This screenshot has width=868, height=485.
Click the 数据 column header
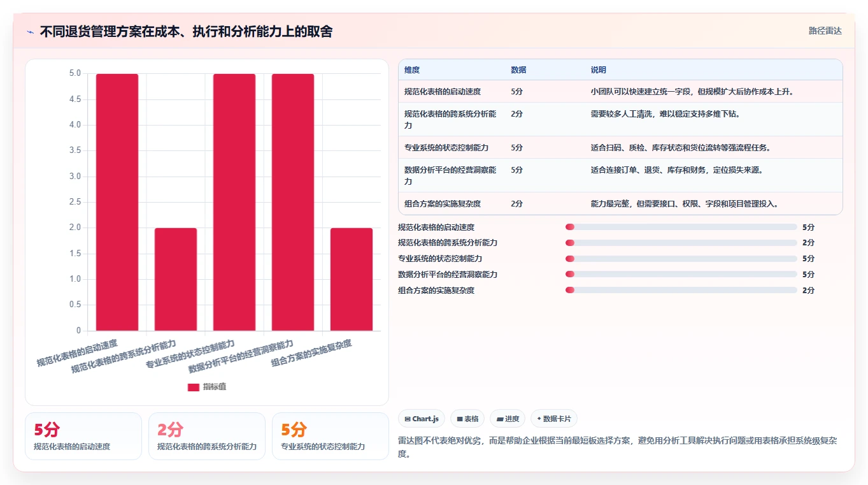pos(518,70)
